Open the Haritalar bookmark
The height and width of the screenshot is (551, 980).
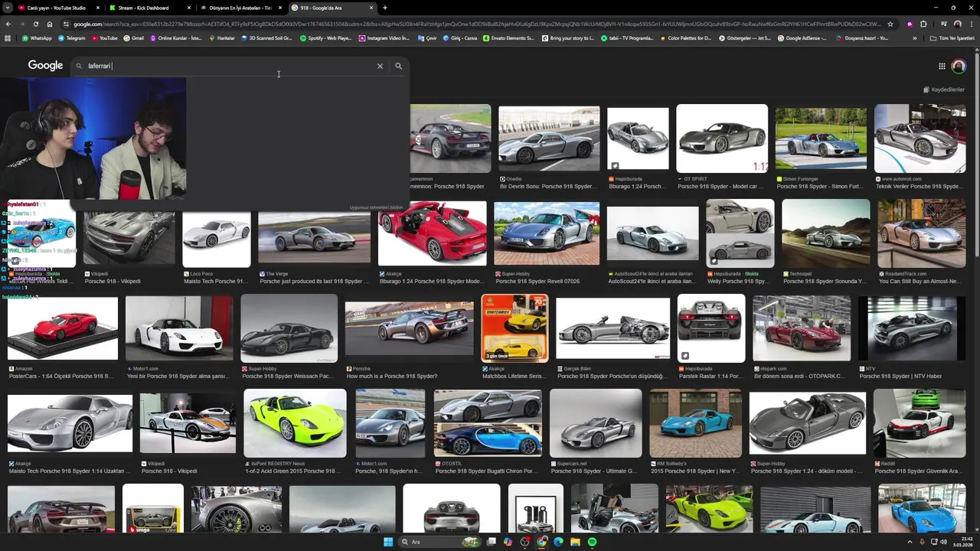point(221,37)
